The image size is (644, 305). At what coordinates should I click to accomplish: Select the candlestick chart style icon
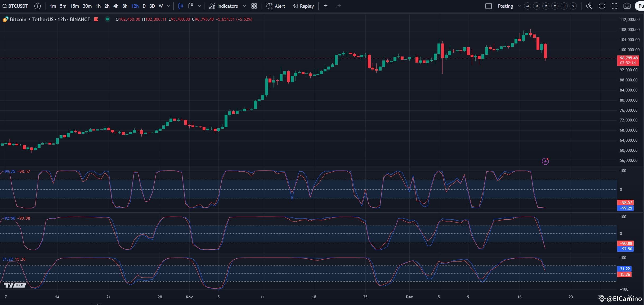[180, 6]
